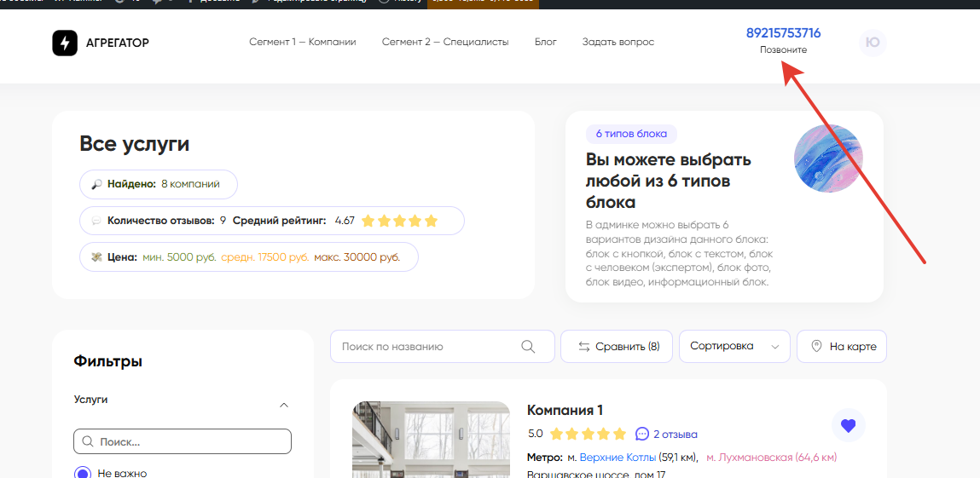
Task: Add Компания 1 to favorites with heart
Action: (848, 426)
